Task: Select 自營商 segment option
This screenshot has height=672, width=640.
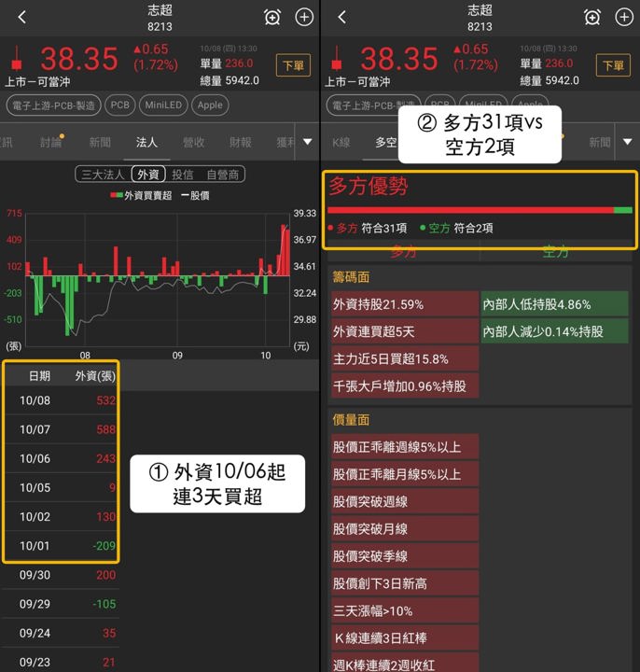Action: click(x=222, y=175)
